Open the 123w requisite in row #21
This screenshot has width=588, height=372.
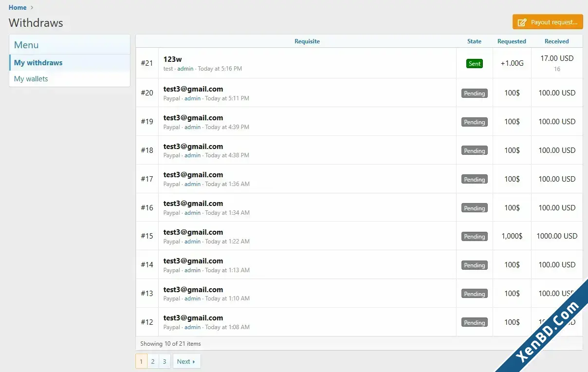pos(172,59)
